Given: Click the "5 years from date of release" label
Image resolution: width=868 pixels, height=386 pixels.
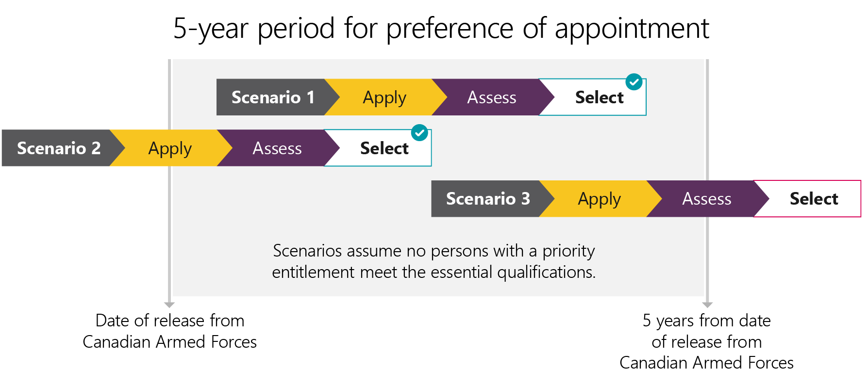Looking at the screenshot, I should (x=706, y=341).
